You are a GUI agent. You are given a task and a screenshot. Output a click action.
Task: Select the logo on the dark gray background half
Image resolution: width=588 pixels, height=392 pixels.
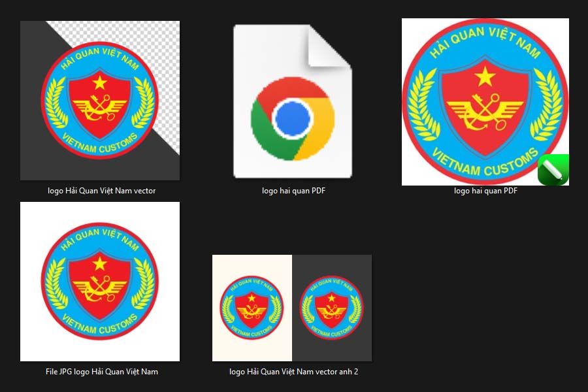(x=331, y=308)
